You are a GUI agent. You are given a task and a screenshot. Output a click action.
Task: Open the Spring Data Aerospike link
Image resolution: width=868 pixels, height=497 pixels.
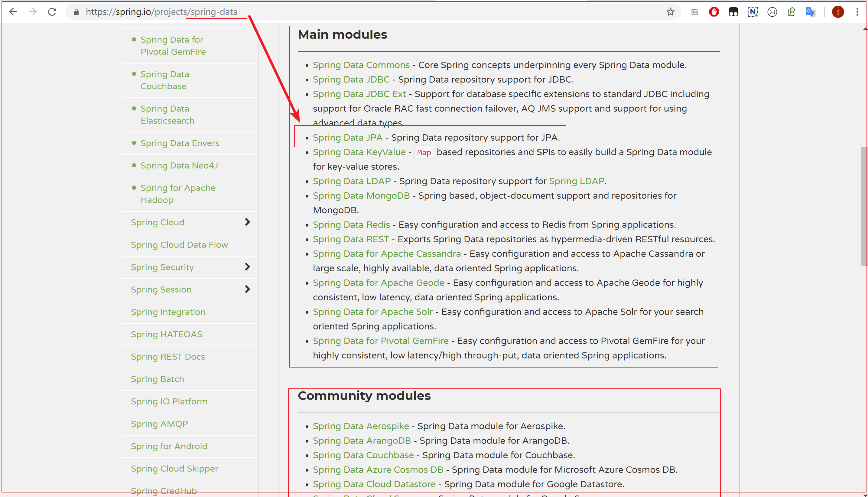361,426
